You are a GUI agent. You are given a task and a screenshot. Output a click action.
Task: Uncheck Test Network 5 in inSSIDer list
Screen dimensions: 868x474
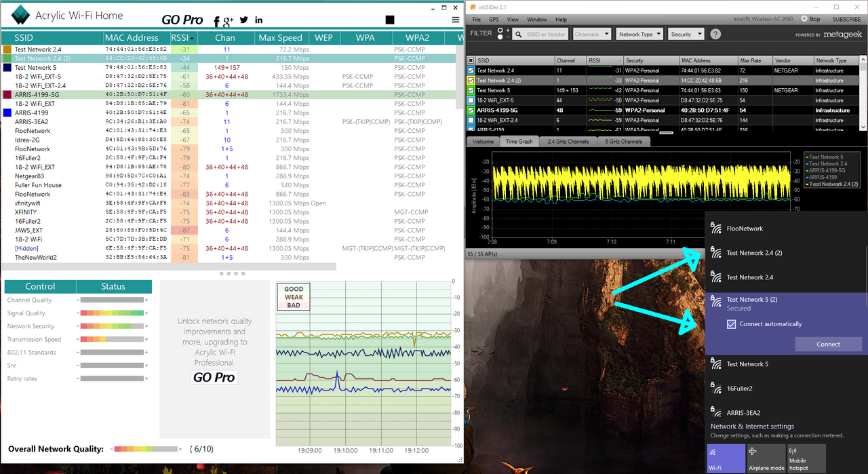click(x=471, y=90)
